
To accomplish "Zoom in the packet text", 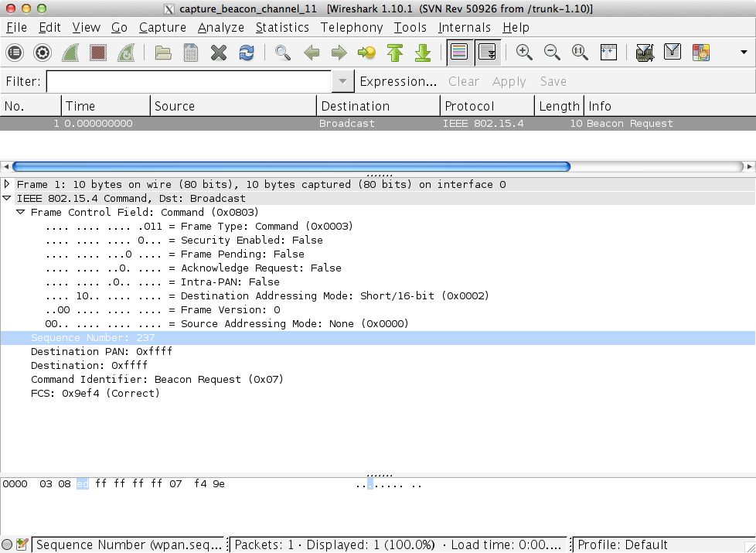I will tap(524, 52).
